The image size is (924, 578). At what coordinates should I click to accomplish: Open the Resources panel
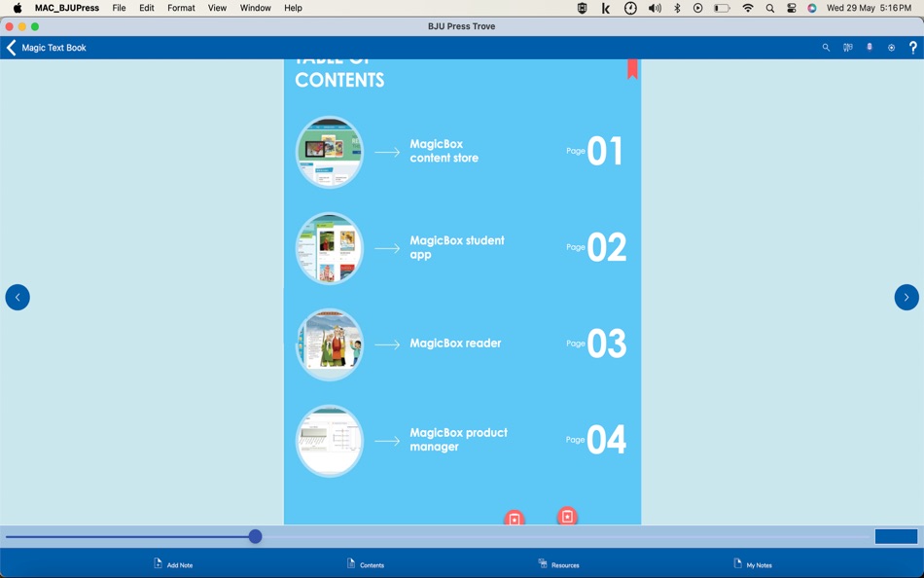click(x=558, y=563)
